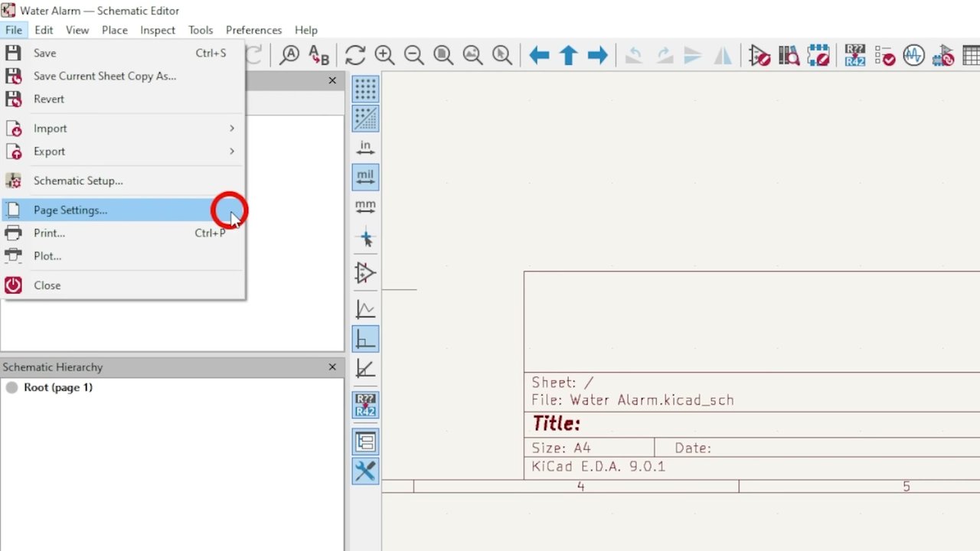980x551 pixels.
Task: Open the Inspect menu
Action: click(x=158, y=30)
